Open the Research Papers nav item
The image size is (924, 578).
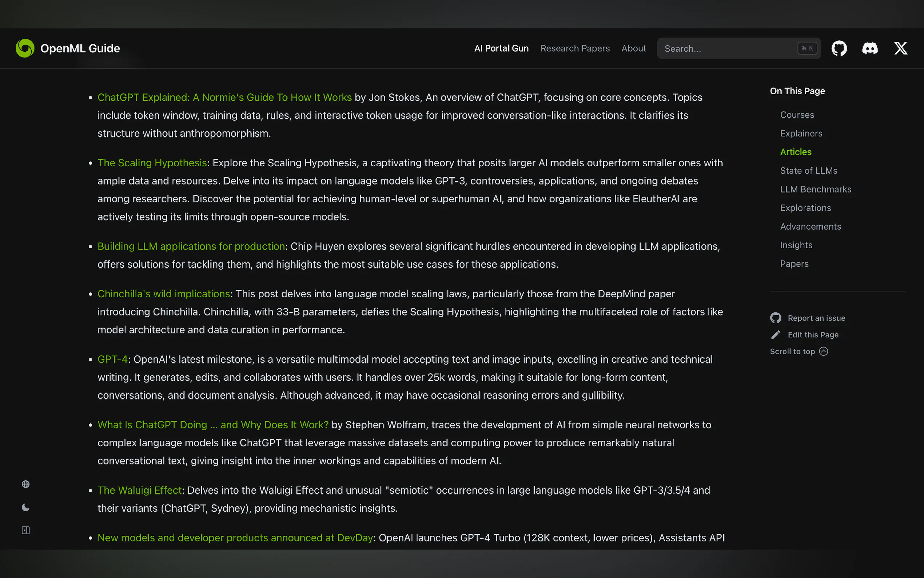coord(575,48)
